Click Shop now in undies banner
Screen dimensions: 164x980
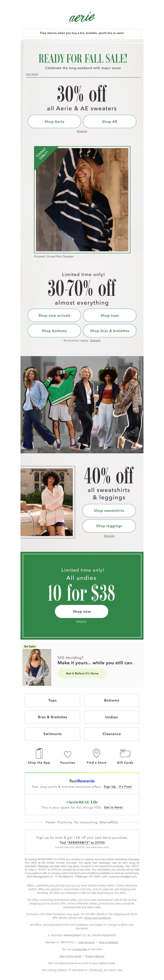pyautogui.click(x=82, y=611)
